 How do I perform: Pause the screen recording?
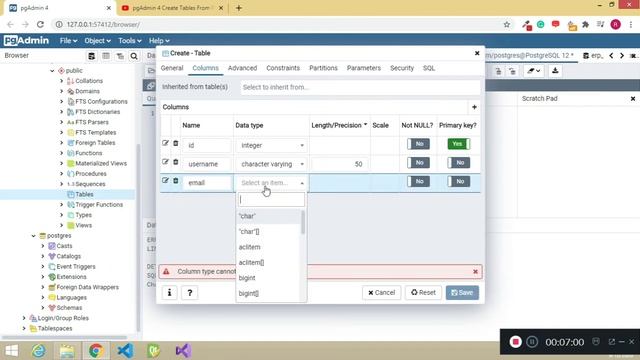(x=532, y=342)
